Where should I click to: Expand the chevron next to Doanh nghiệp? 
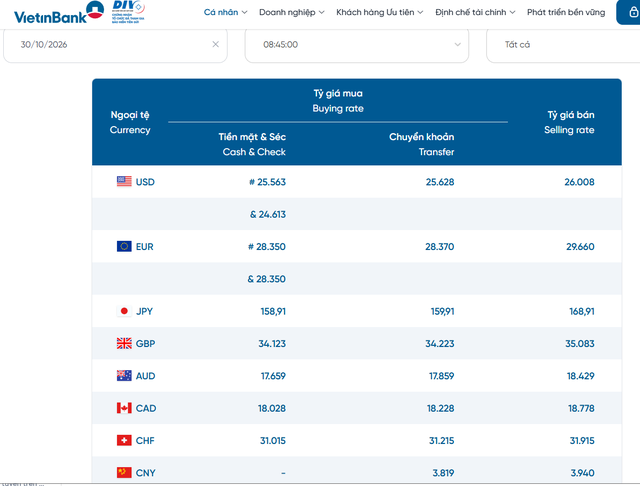pos(322,12)
